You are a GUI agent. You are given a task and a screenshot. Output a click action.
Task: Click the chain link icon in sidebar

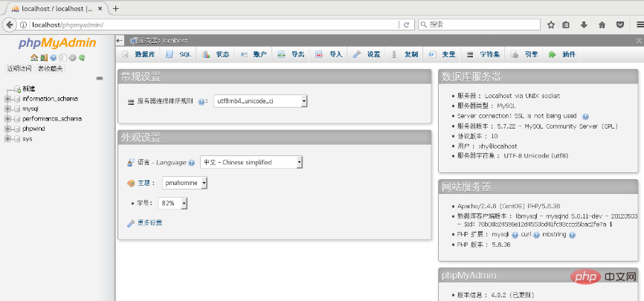pos(100,78)
